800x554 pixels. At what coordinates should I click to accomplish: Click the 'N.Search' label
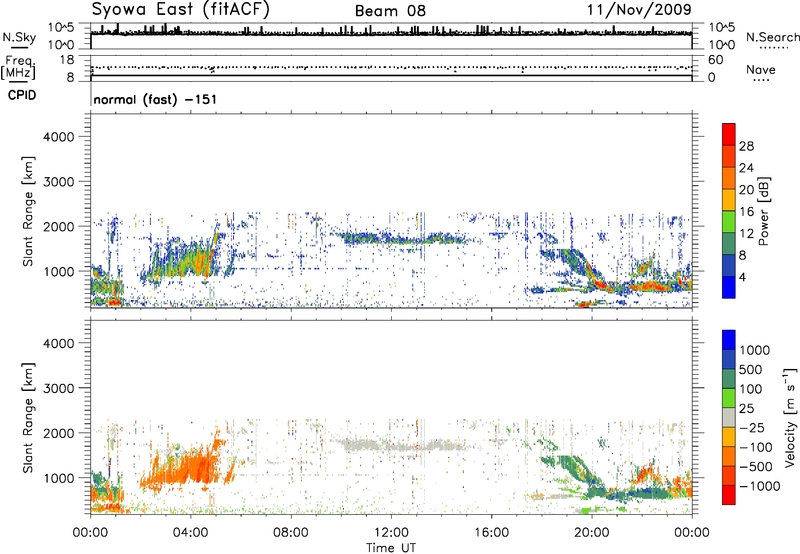point(773,37)
